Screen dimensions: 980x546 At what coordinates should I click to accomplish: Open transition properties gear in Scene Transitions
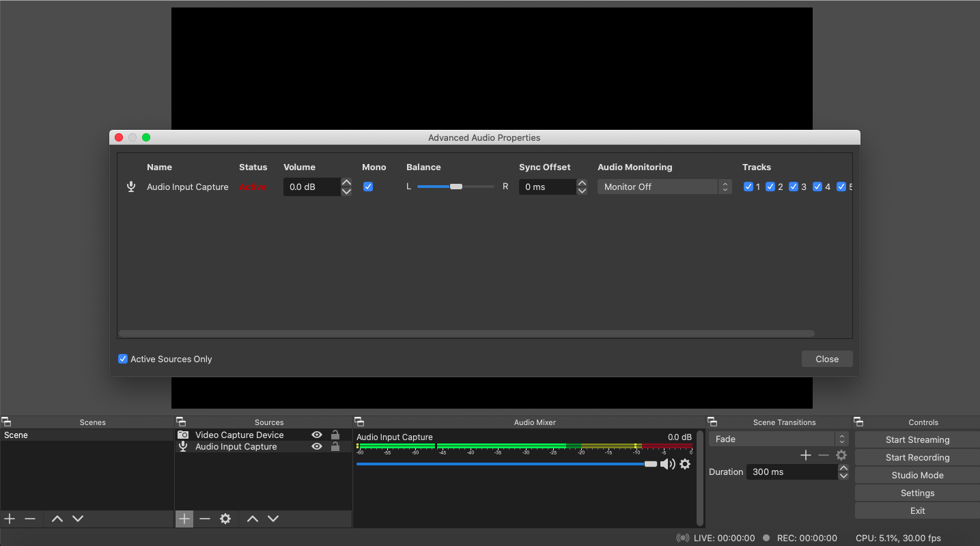click(841, 454)
